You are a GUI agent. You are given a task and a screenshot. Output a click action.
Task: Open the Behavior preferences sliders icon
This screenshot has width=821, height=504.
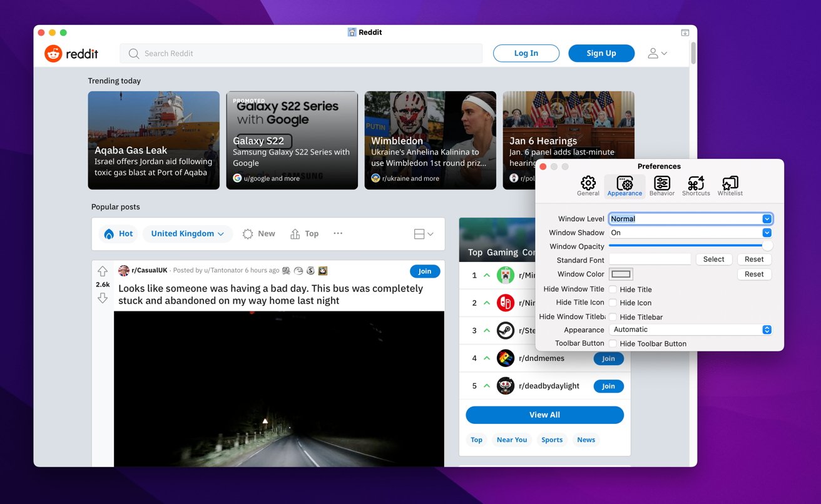(662, 183)
